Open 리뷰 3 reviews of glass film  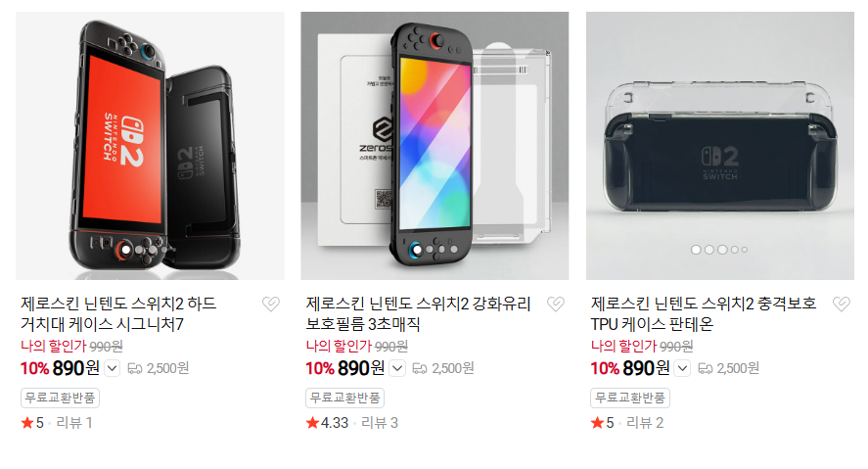[380, 423]
